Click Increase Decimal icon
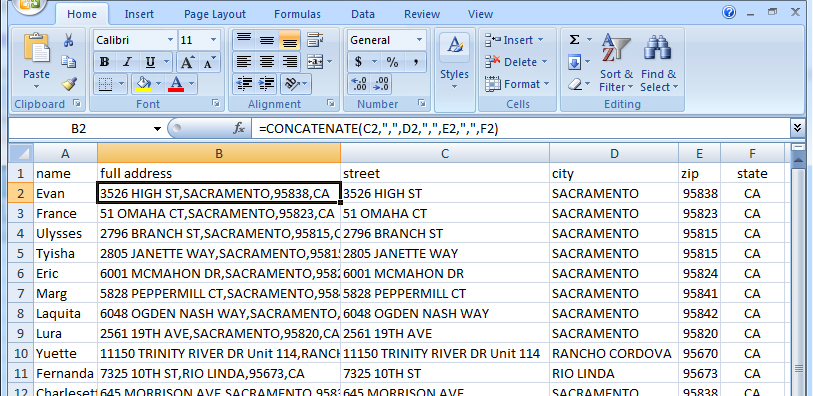 (359, 84)
